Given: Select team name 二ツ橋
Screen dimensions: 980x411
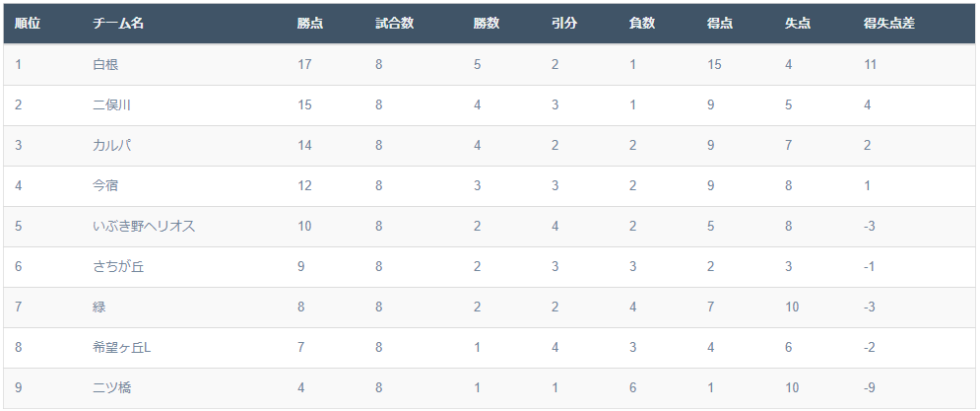Looking at the screenshot, I should (x=111, y=388).
